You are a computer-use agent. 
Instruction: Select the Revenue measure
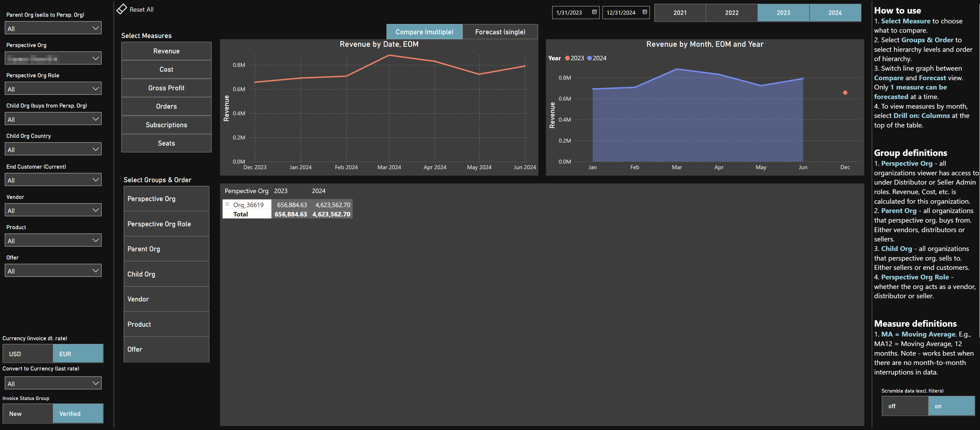[166, 51]
